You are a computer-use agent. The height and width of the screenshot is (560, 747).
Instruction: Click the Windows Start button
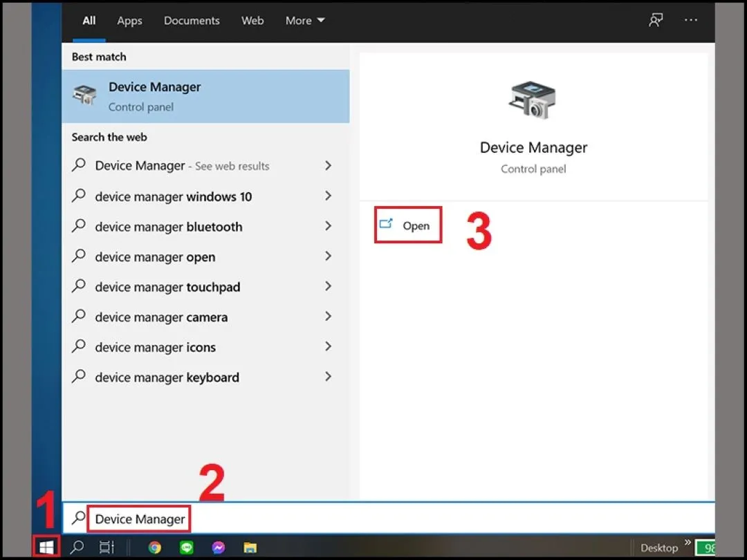[x=46, y=546]
